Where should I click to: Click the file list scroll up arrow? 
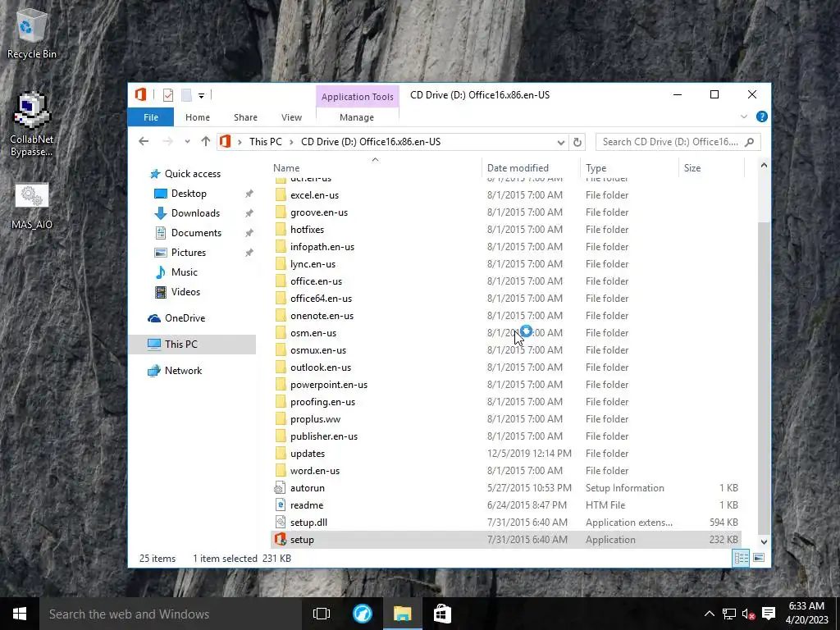tap(764, 166)
